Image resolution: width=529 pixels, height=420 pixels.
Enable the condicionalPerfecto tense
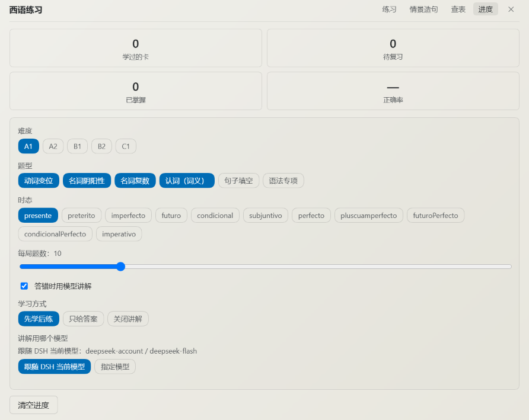(55, 234)
